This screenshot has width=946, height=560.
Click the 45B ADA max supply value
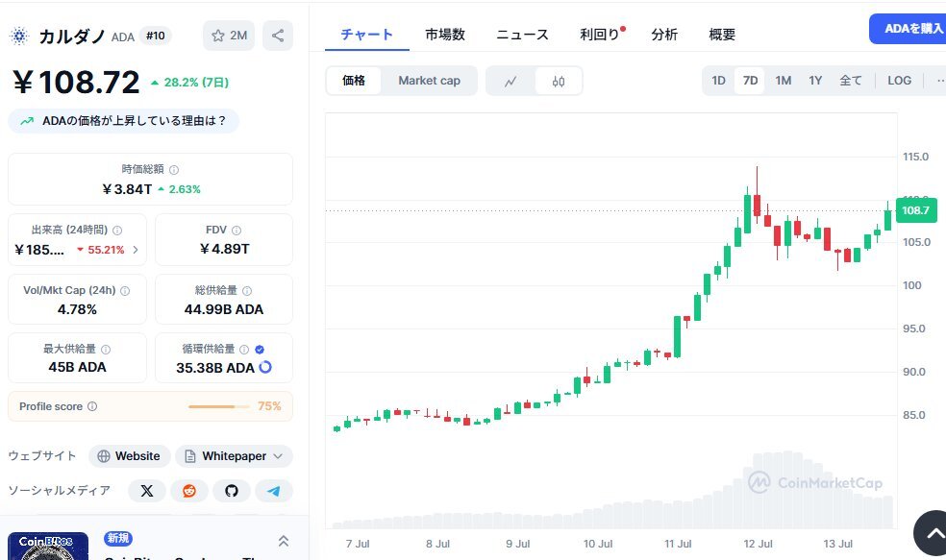[x=77, y=367]
